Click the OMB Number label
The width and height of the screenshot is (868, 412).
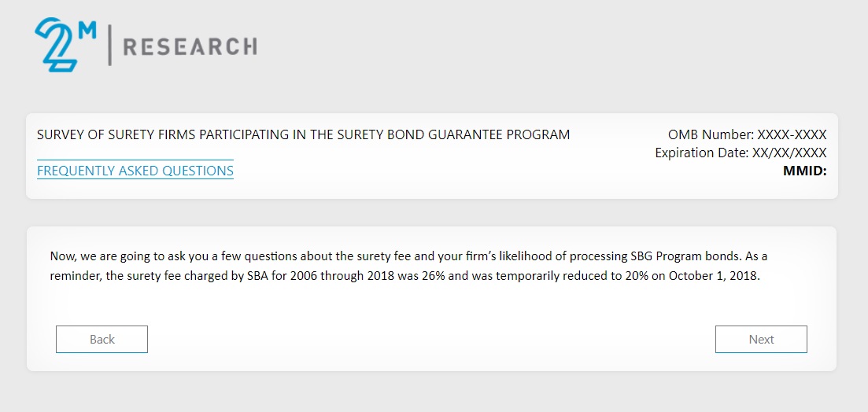(x=710, y=134)
